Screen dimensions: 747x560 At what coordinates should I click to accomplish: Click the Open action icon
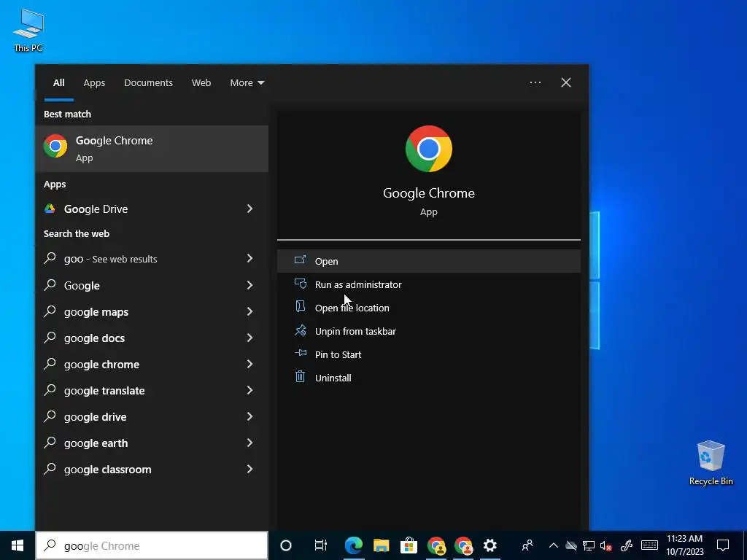click(x=300, y=260)
